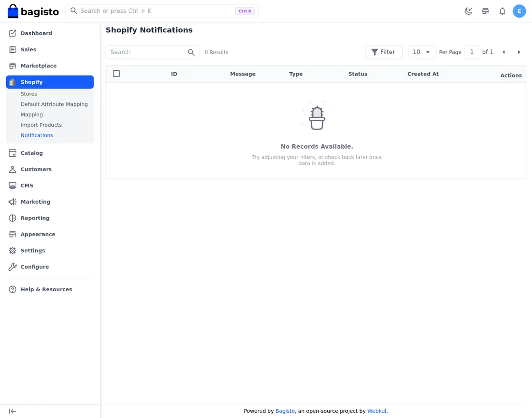Open the storefront shop icon in header
The image size is (532, 418).
[x=485, y=11]
